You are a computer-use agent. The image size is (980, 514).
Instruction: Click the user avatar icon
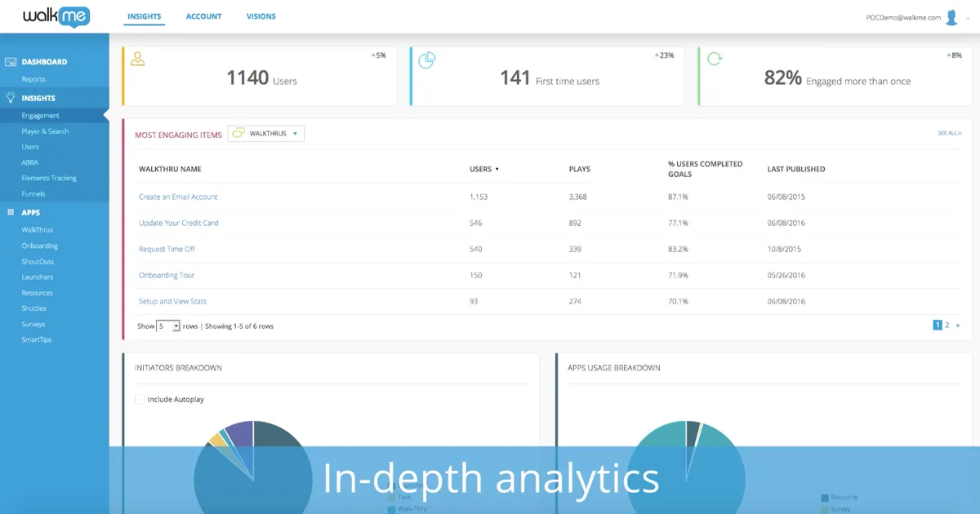point(951,17)
